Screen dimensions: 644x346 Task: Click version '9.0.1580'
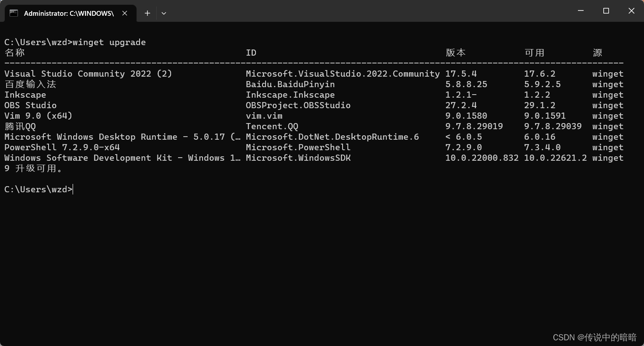[x=466, y=116]
